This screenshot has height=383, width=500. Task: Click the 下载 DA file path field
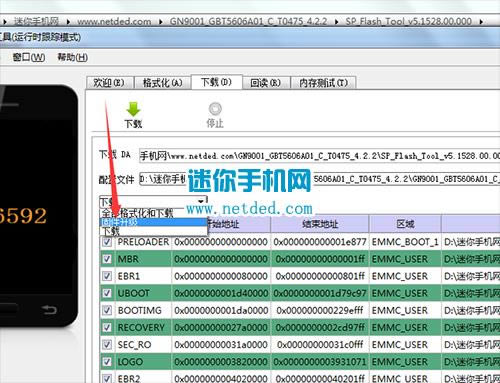click(319, 156)
